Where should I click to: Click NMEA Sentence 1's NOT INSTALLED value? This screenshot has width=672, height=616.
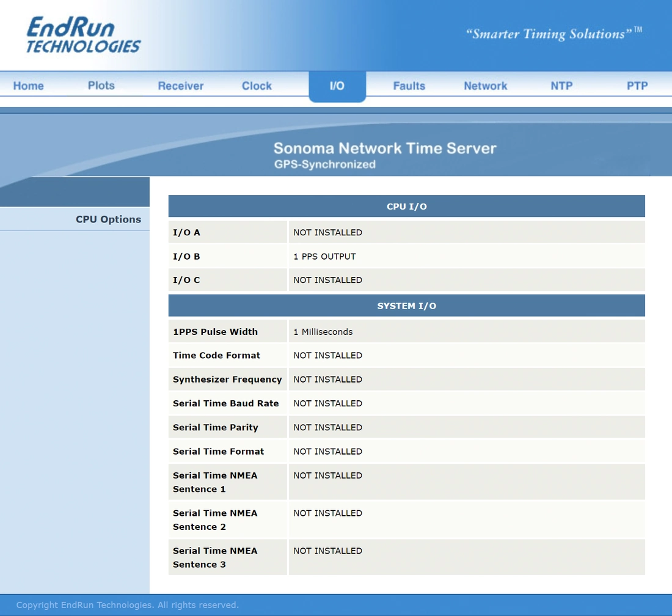pos(328,475)
